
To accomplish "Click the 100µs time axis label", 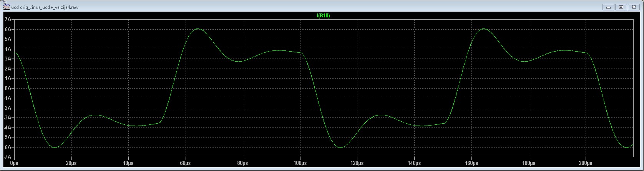I will click(300, 163).
